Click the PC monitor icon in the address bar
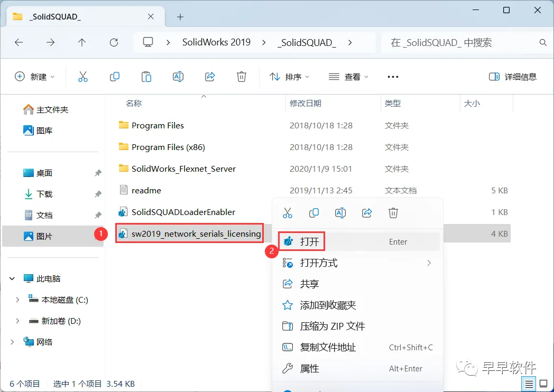The height and width of the screenshot is (392, 554). click(148, 42)
